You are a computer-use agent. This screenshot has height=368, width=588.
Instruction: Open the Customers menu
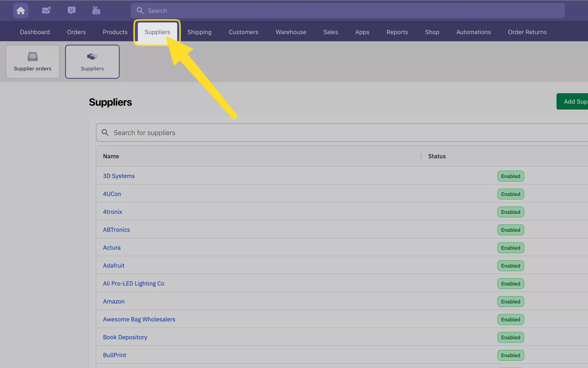pos(244,32)
